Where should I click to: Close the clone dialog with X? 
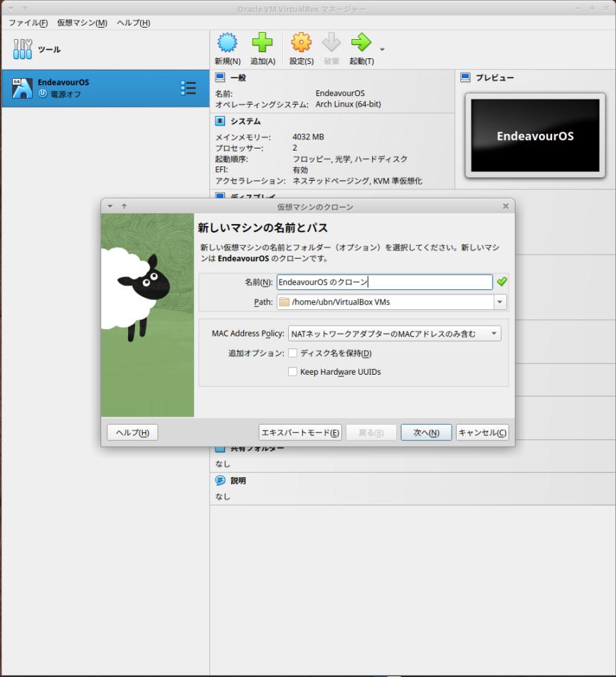[506, 206]
